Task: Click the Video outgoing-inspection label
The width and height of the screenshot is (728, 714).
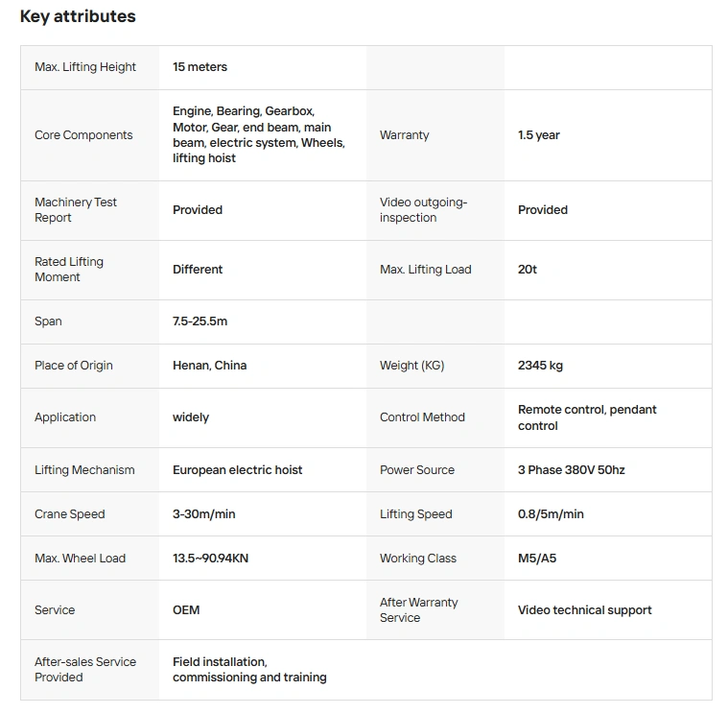Action: pos(423,210)
